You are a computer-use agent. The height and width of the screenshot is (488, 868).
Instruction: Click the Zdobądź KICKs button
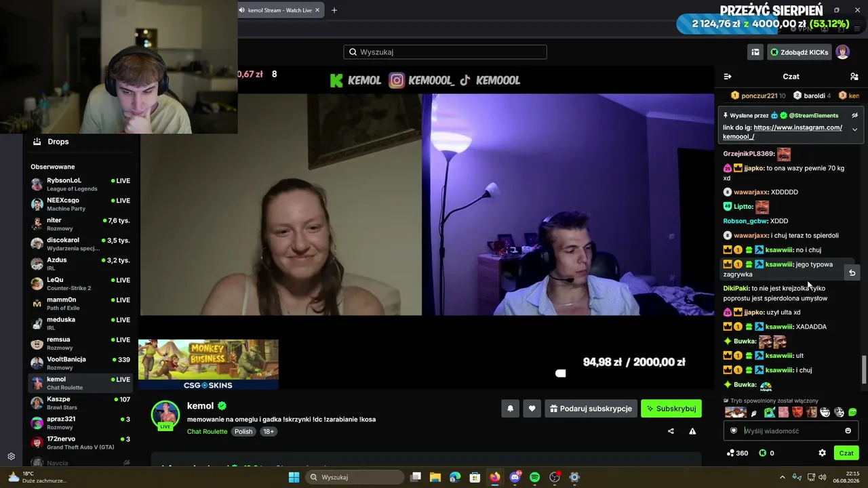pos(798,52)
